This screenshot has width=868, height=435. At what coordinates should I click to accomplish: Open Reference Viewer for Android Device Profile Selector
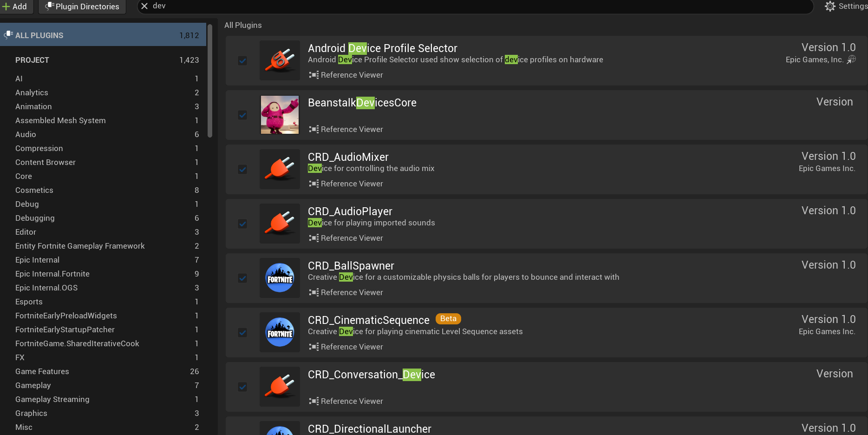click(346, 75)
